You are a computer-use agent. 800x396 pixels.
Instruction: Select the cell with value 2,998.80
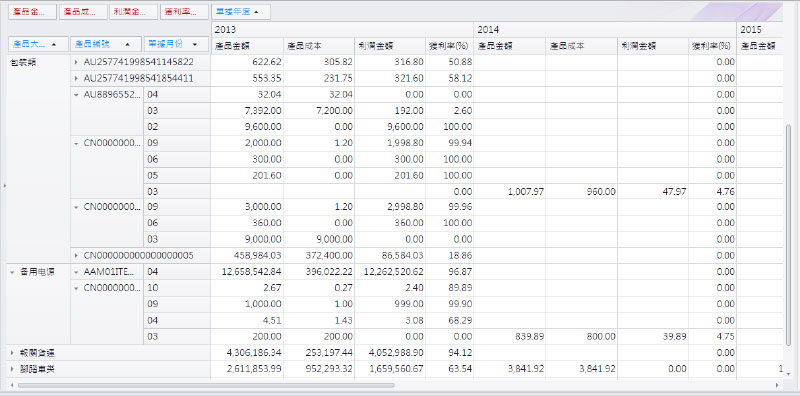click(x=390, y=207)
